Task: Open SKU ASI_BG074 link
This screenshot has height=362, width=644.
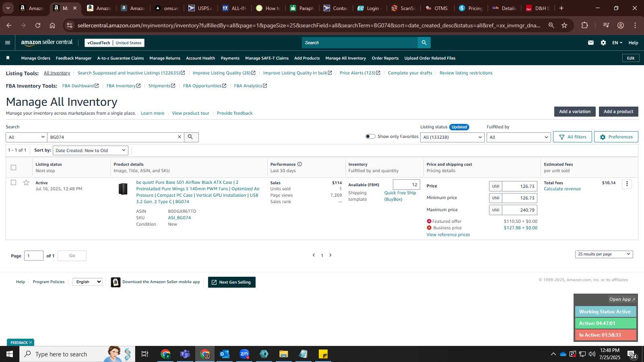Action: point(180,218)
